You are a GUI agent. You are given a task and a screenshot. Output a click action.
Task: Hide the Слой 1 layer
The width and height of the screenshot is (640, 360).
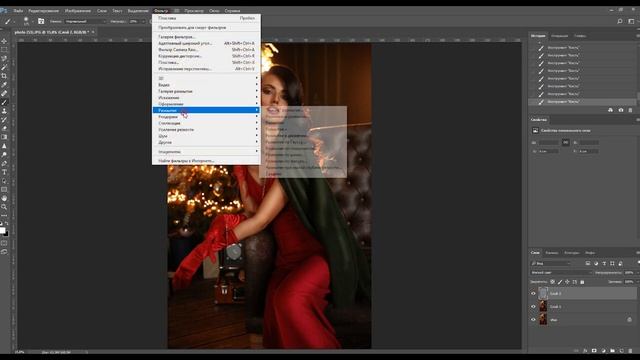point(533,307)
